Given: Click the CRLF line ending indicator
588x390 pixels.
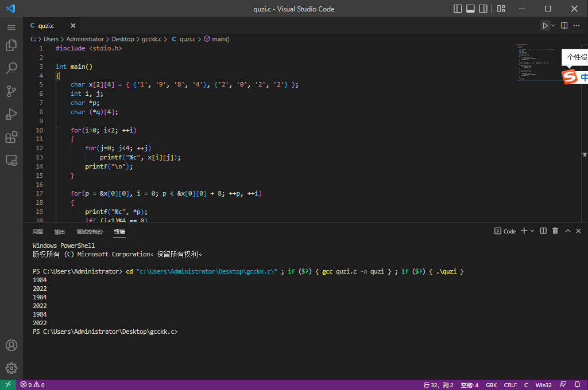Looking at the screenshot, I should (x=510, y=385).
